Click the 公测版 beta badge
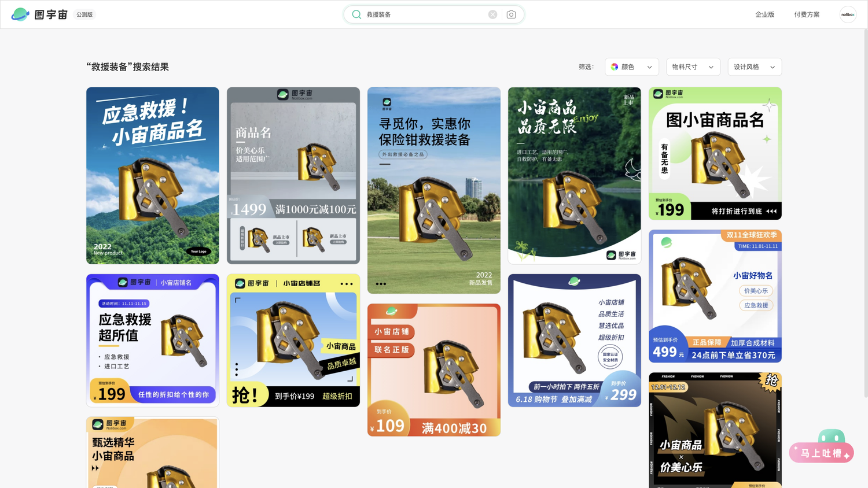This screenshot has height=488, width=868. 84,14
